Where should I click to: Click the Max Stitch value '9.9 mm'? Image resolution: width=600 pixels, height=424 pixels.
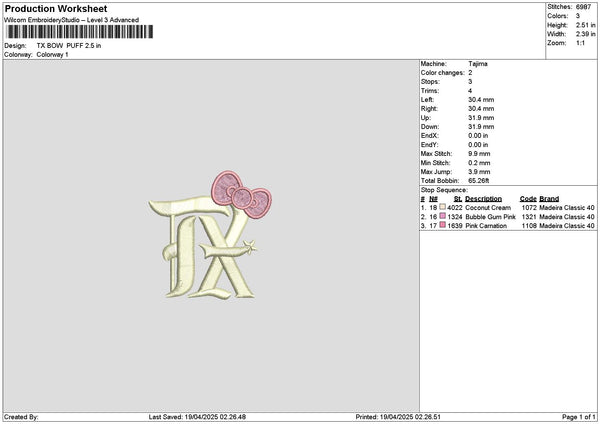pyautogui.click(x=479, y=154)
